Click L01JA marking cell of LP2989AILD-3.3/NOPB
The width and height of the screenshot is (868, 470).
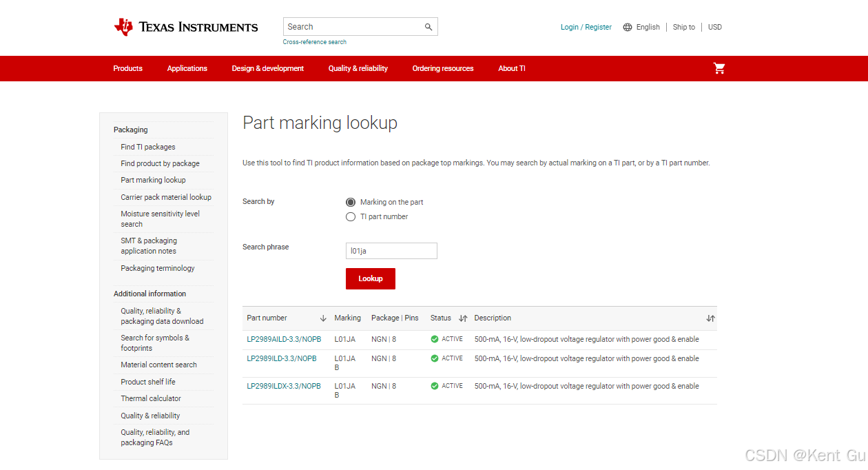[345, 339]
